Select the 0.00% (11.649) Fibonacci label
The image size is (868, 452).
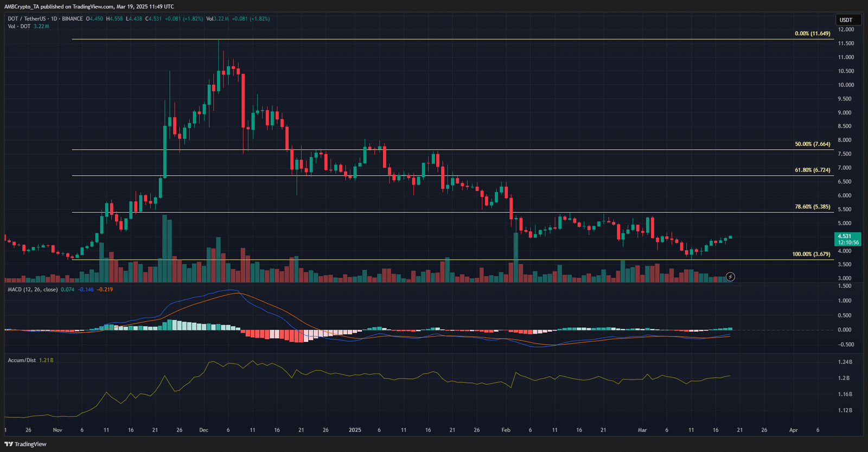tap(812, 34)
